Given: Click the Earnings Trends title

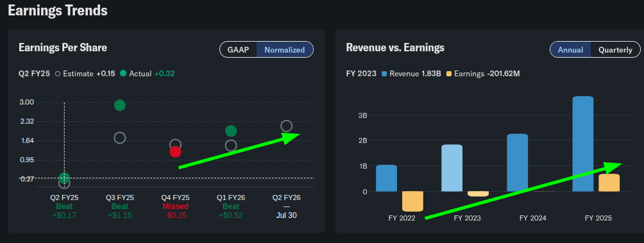Looking at the screenshot, I should [x=58, y=11].
